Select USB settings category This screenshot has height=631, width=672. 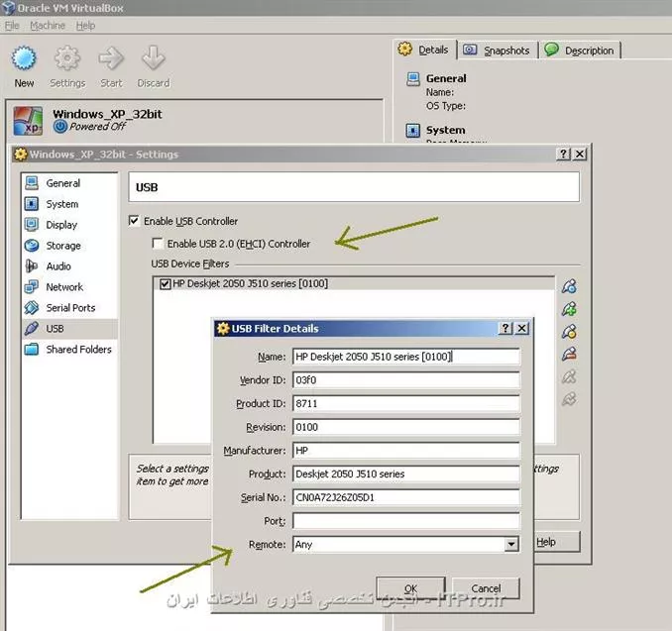[x=69, y=329]
